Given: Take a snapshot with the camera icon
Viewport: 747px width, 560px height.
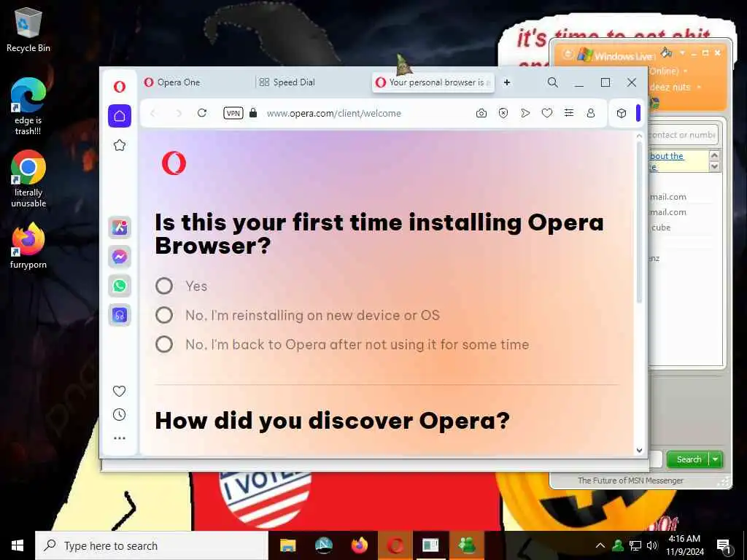Looking at the screenshot, I should (481, 113).
